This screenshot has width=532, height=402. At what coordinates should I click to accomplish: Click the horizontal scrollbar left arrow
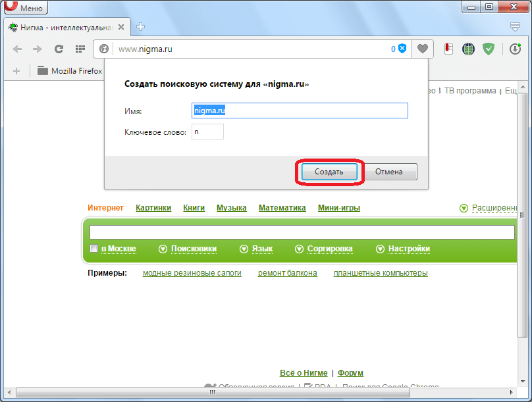[x=9, y=393]
